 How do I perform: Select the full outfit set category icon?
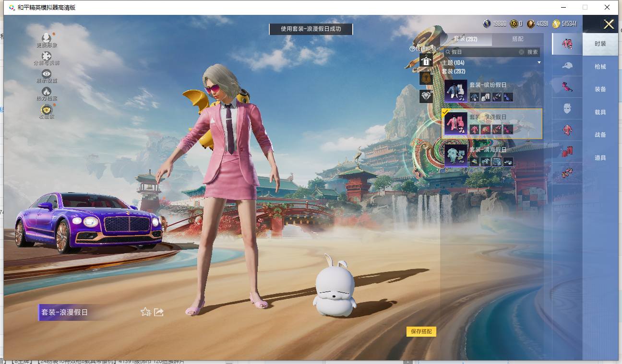(567, 44)
